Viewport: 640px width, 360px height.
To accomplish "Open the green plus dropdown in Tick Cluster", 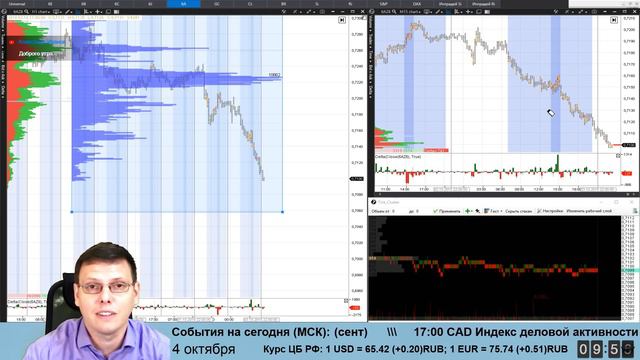I will [x=469, y=211].
